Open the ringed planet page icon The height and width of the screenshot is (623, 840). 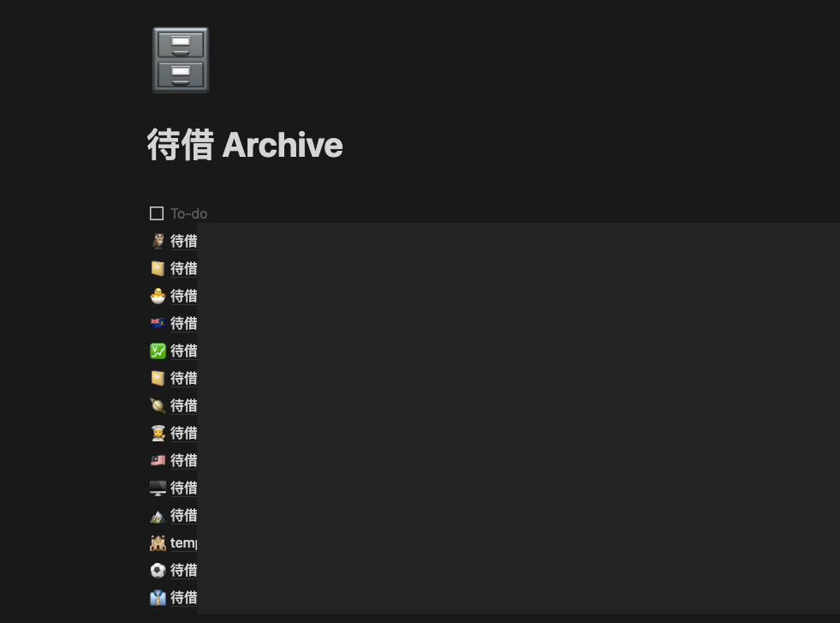[158, 405]
